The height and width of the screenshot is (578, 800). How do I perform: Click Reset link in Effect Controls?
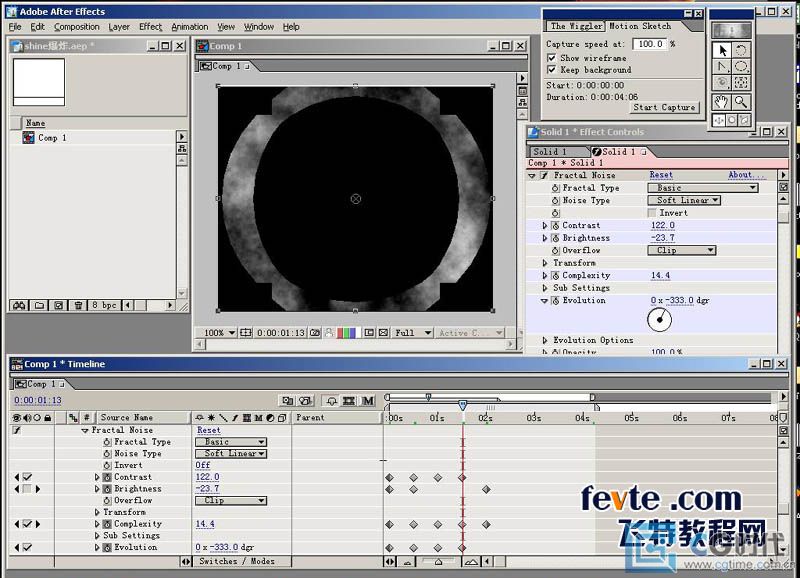tap(661, 175)
